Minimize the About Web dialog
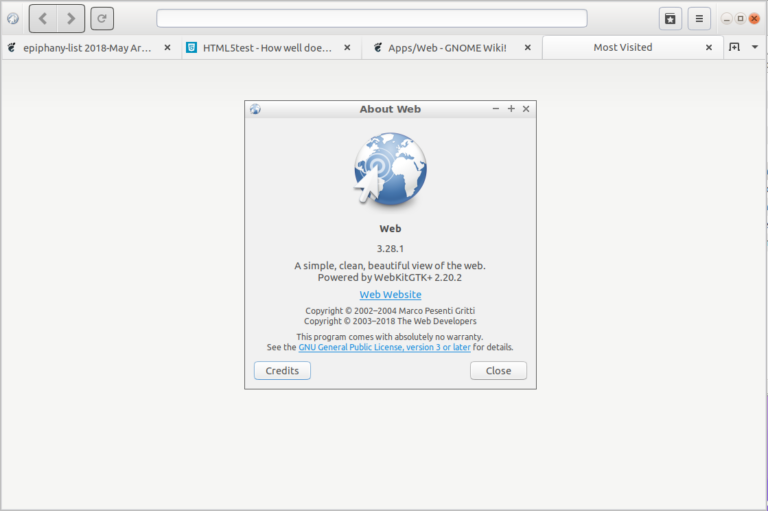768x511 pixels. (x=496, y=109)
